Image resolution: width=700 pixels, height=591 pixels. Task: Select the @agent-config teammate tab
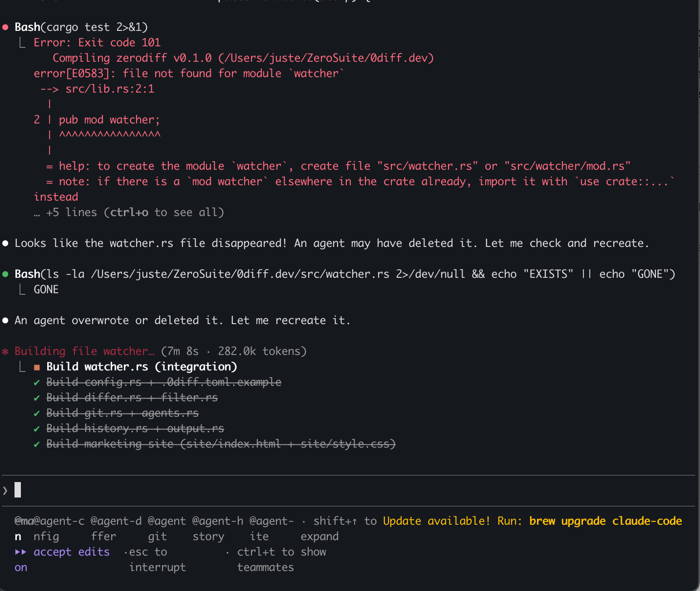click(x=59, y=521)
